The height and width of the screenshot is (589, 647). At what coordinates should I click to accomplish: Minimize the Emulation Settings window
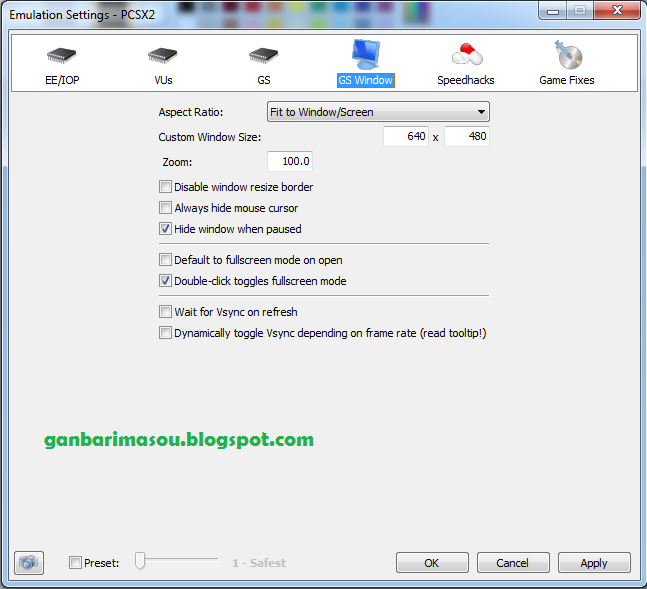553,10
